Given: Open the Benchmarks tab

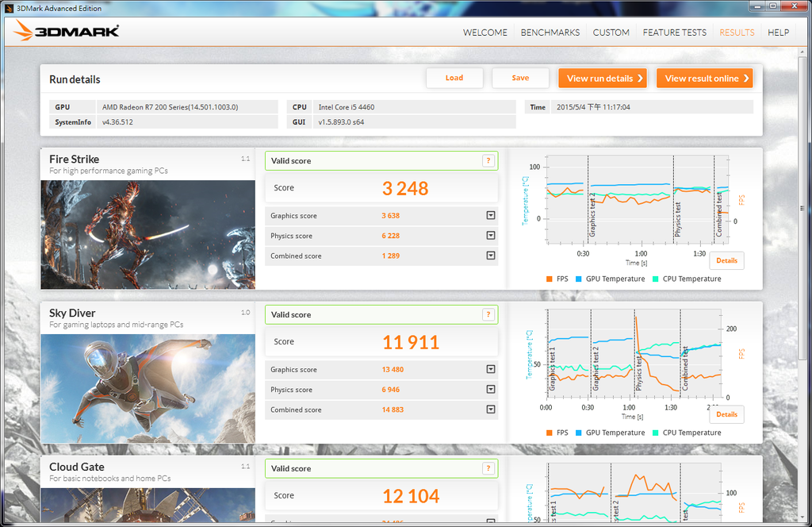Looking at the screenshot, I should [550, 33].
